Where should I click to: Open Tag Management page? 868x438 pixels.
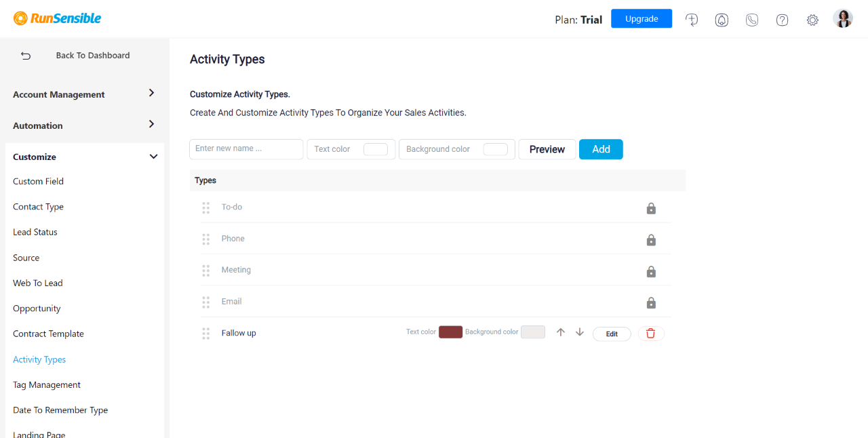coord(47,384)
